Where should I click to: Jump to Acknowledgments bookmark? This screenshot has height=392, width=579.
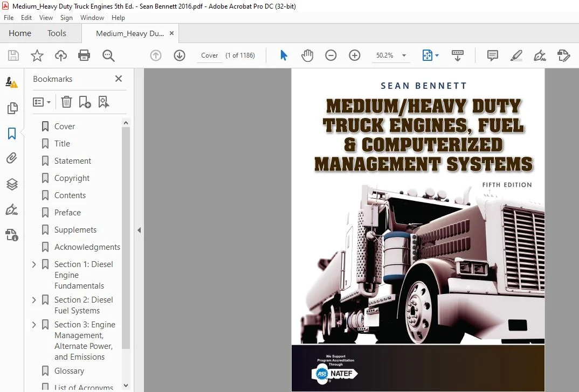point(87,247)
